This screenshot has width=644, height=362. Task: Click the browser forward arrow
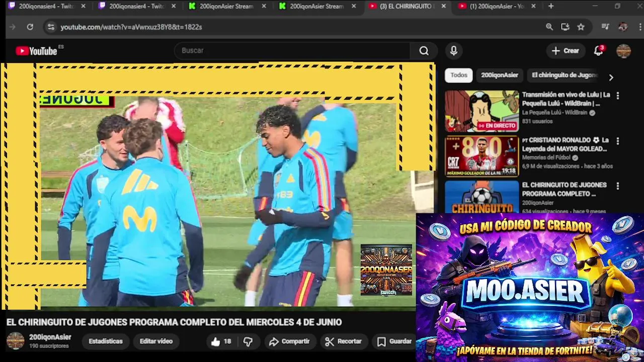click(13, 27)
